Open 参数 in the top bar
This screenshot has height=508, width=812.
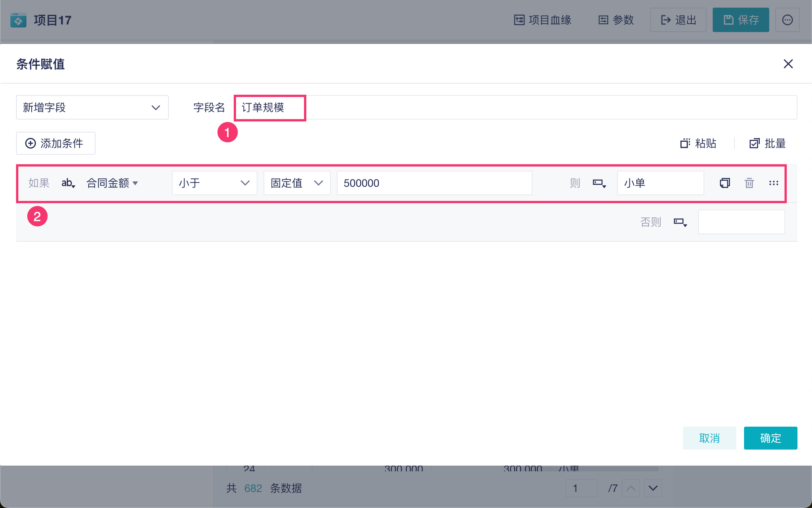click(x=616, y=20)
